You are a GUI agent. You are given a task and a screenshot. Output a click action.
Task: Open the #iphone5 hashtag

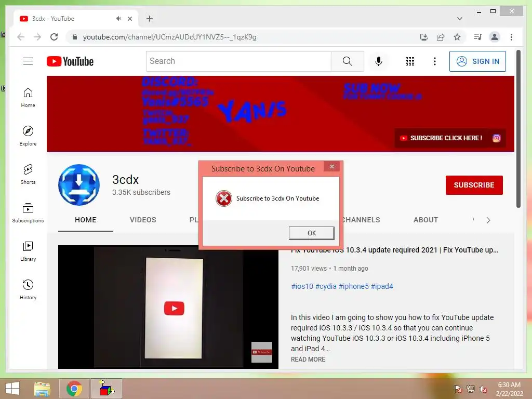coord(353,286)
